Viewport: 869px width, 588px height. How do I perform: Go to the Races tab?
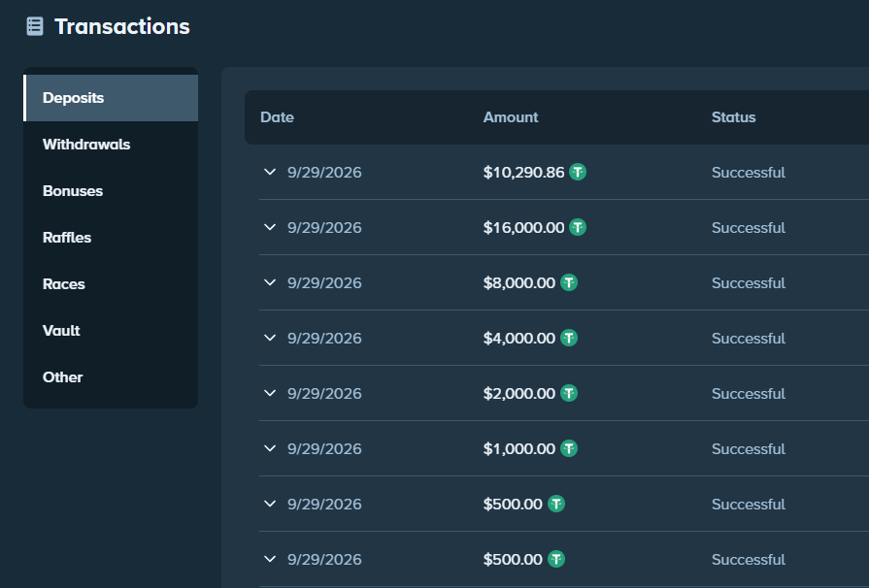tap(111, 284)
